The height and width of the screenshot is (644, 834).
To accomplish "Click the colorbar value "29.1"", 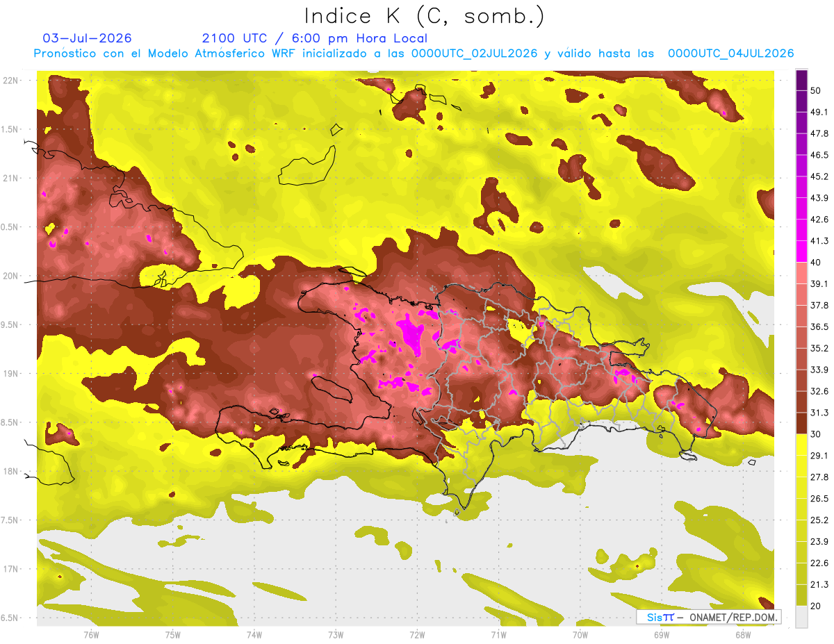I will (x=819, y=455).
